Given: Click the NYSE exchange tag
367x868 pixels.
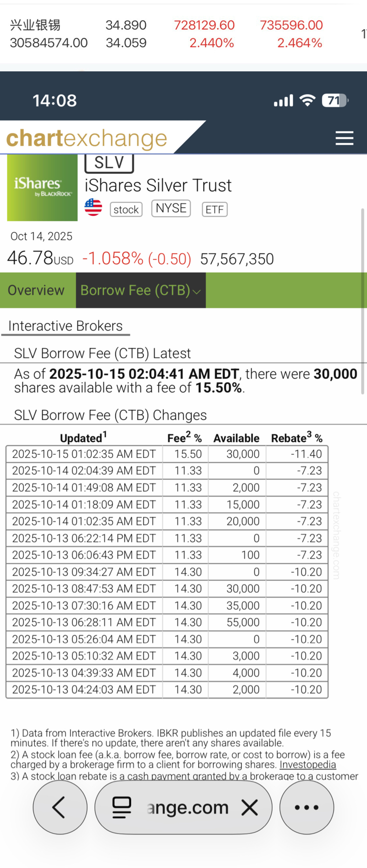Looking at the screenshot, I should pyautogui.click(x=171, y=208).
